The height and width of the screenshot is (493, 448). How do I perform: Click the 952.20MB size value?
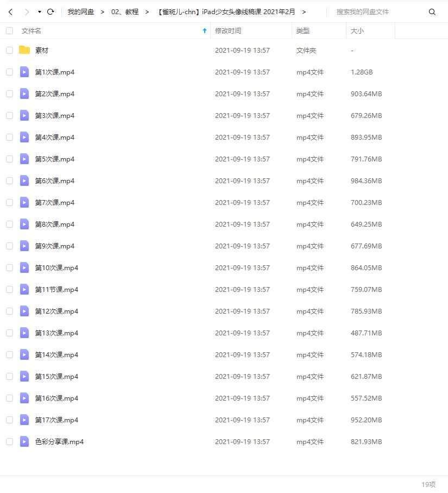(367, 420)
